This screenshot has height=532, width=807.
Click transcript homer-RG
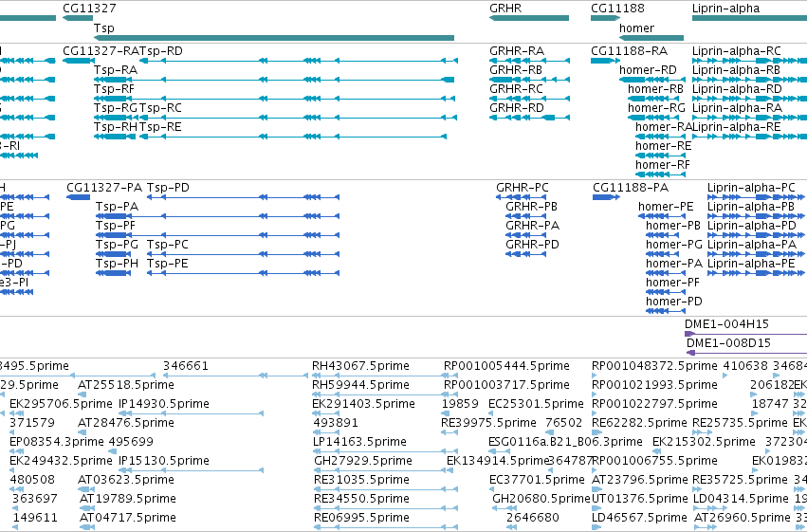[656, 108]
